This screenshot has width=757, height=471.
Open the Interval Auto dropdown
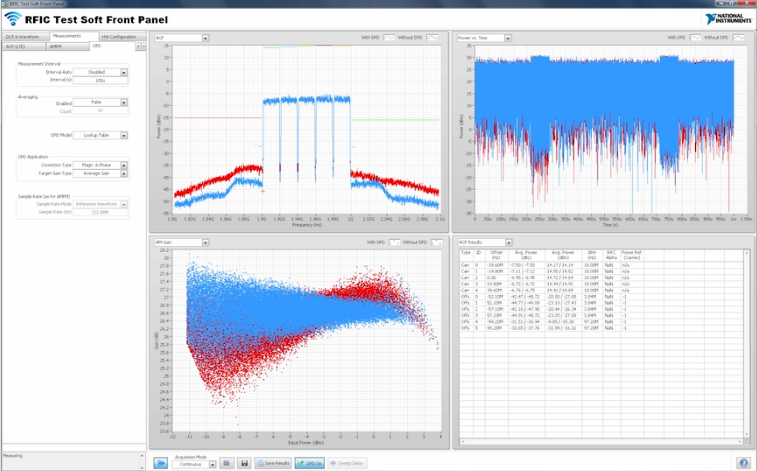click(124, 72)
